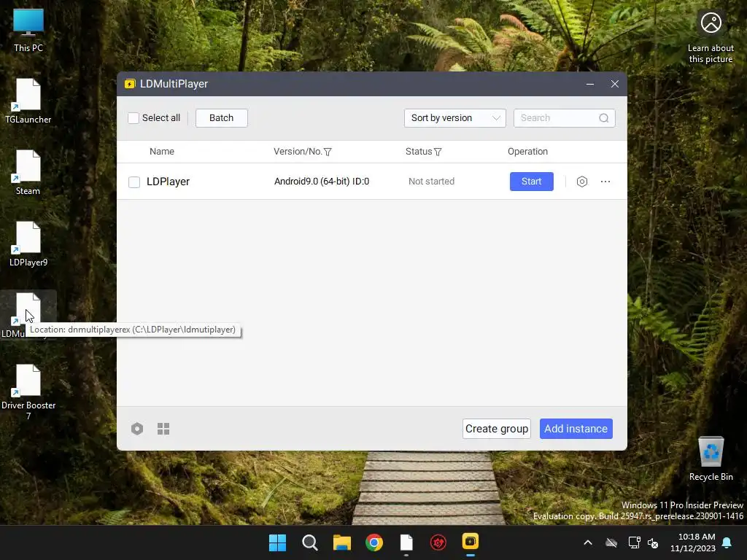Click the search magnifier icon in Search box
The width and height of the screenshot is (747, 560).
[603, 118]
